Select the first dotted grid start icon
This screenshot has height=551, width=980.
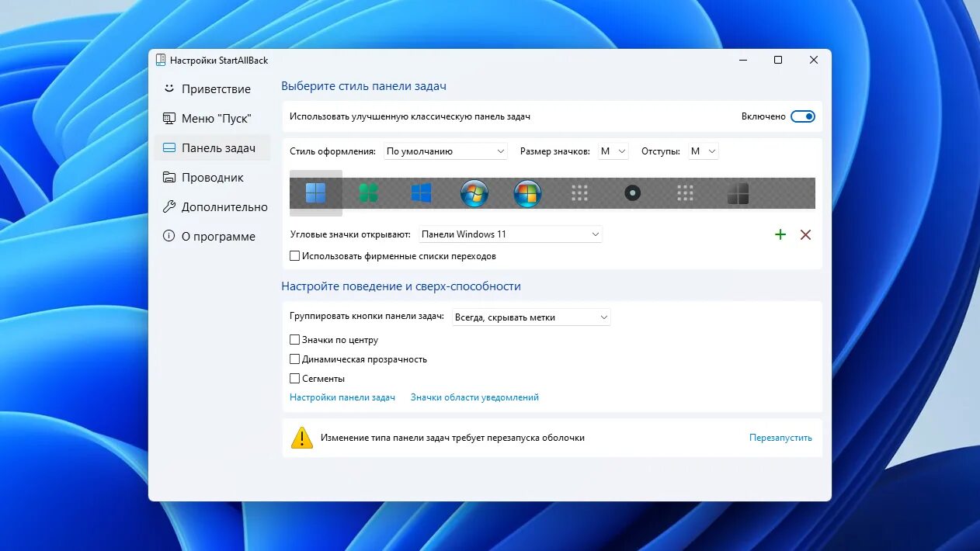pyautogui.click(x=579, y=193)
